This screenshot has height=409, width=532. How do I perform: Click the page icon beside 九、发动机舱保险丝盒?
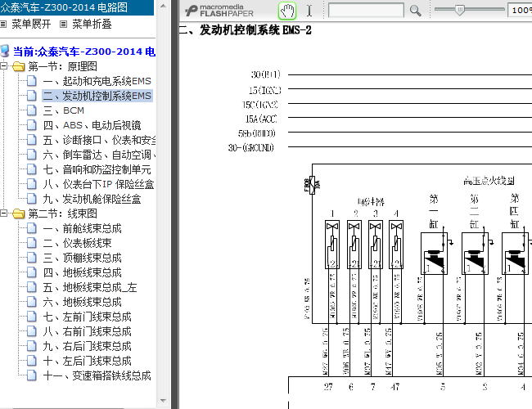pos(32,199)
